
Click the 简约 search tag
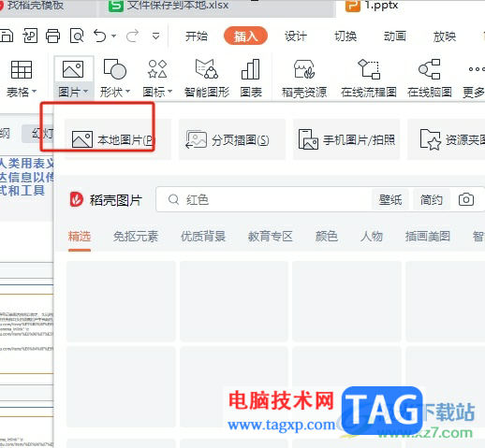432,199
